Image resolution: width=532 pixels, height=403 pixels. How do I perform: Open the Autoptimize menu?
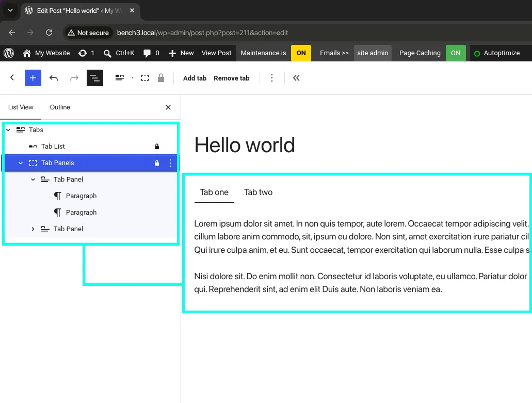click(x=497, y=53)
